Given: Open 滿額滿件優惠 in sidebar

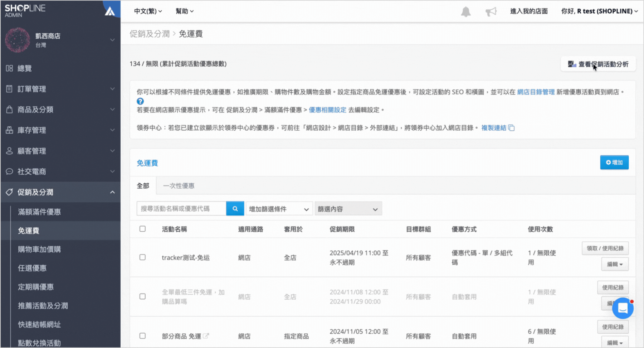Looking at the screenshot, I should 39,212.
